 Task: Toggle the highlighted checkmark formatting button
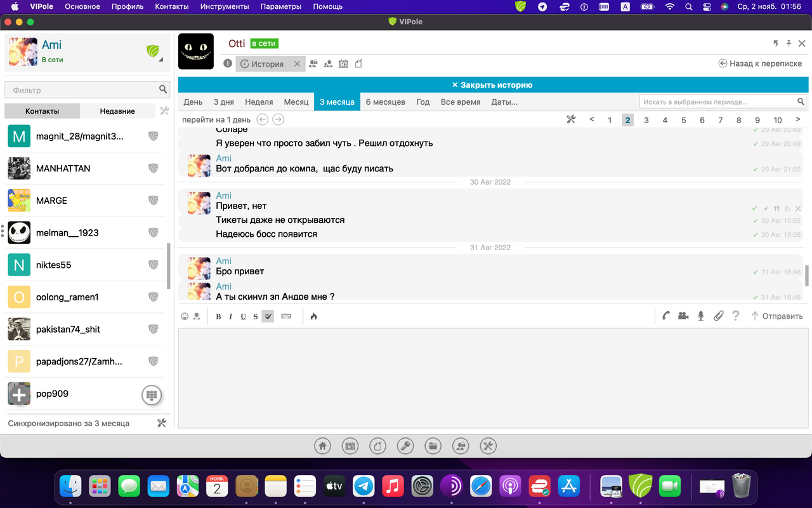(x=268, y=316)
